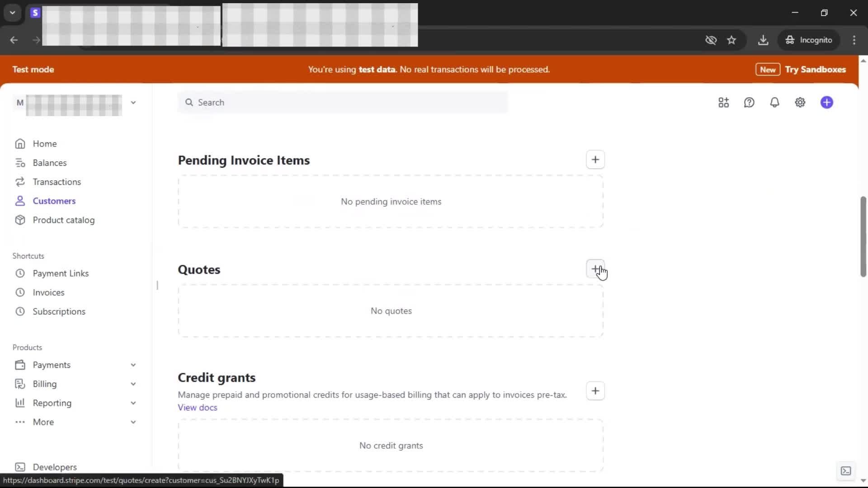
Task: Click the purple create plus button
Action: pyautogui.click(x=826, y=103)
